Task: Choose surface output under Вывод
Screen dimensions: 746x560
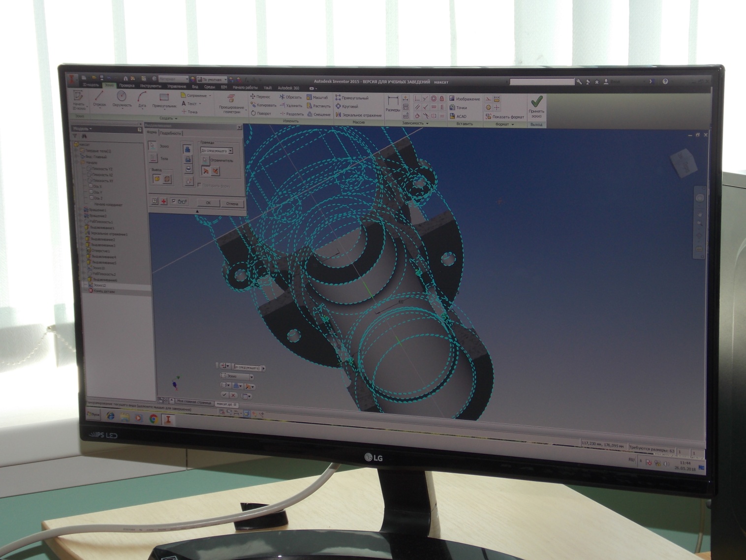Action: [x=167, y=179]
